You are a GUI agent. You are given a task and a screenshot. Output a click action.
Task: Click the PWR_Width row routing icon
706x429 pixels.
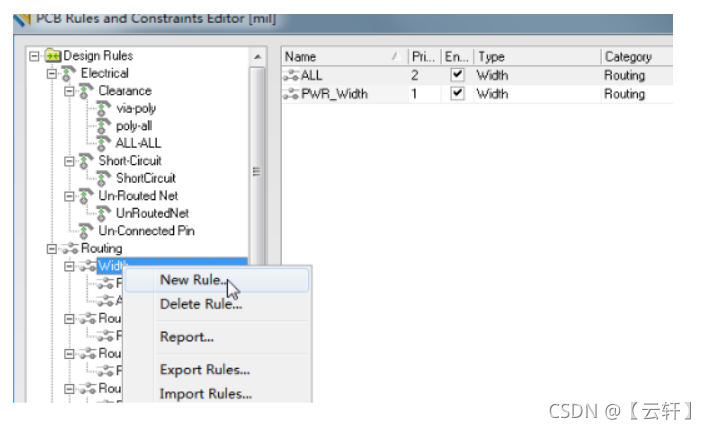291,94
